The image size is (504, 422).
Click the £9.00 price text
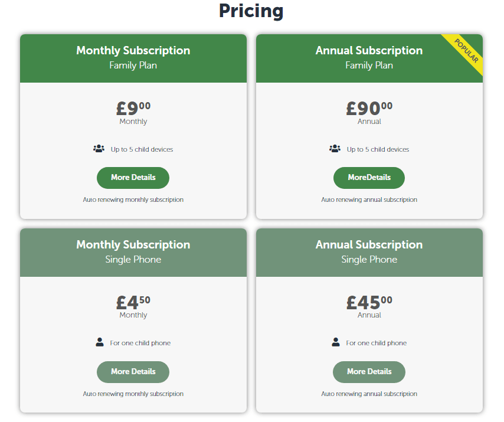coord(133,109)
